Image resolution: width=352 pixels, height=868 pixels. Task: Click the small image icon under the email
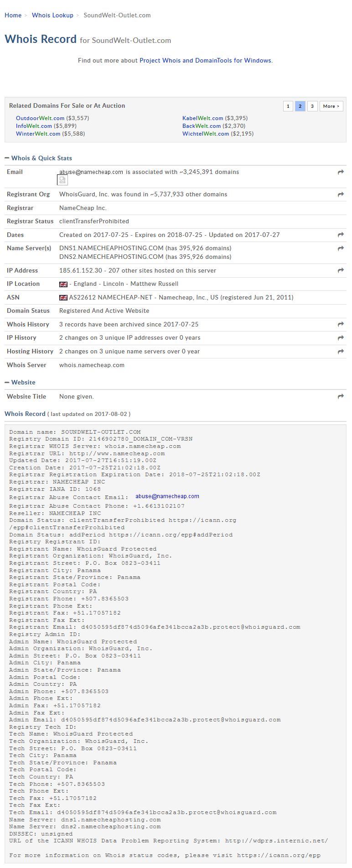point(62,180)
